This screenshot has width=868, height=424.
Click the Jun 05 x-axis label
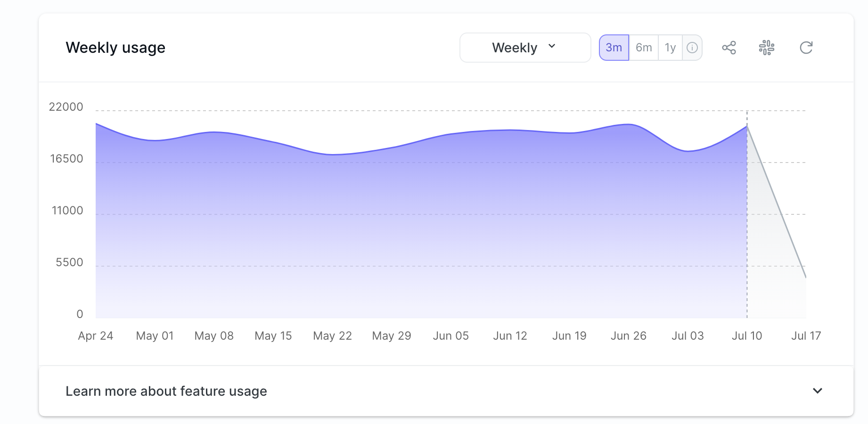coord(451,336)
